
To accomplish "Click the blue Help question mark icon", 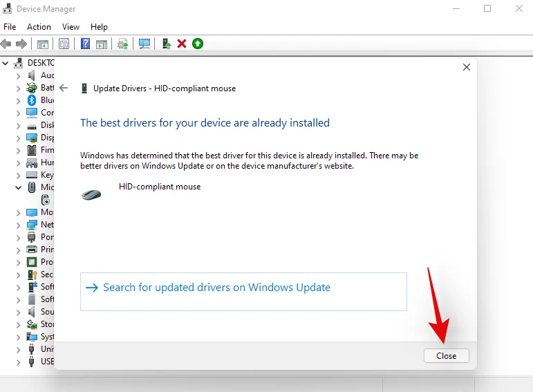I will 85,44.
